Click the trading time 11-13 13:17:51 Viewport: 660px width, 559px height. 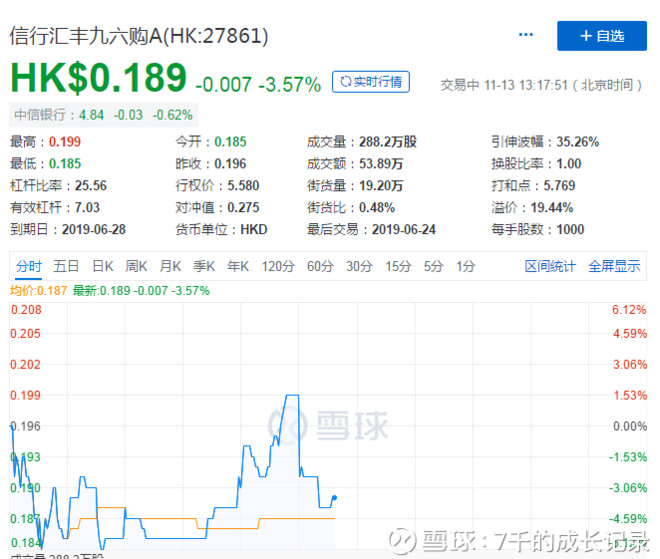526,85
